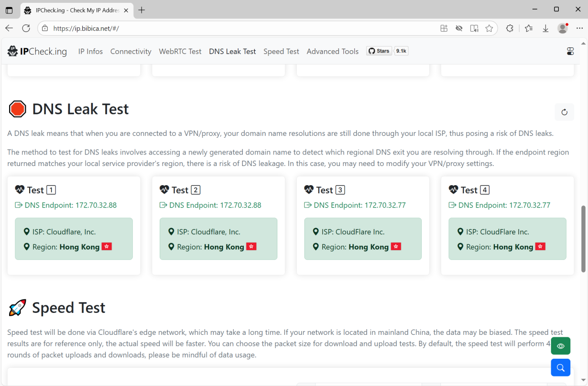This screenshot has height=386, width=588.
Task: Open the preferences toggle icon in the navbar
Action: coord(570,51)
